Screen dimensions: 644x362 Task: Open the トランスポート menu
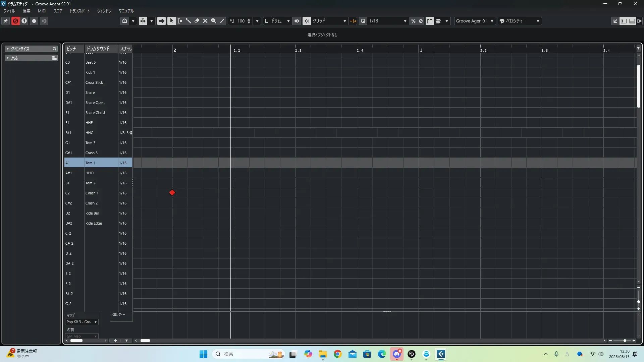point(79,11)
